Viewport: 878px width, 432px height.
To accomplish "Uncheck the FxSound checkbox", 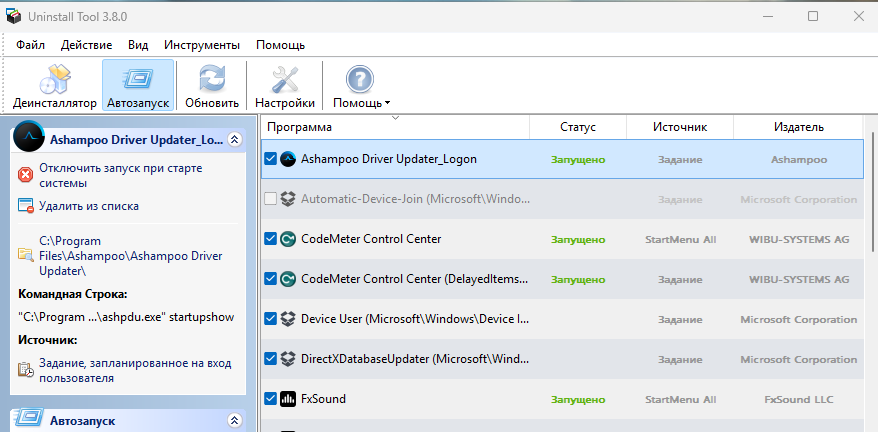I will point(270,400).
